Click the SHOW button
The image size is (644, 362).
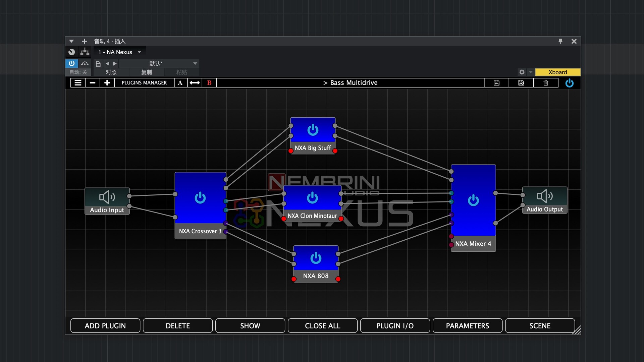250,326
